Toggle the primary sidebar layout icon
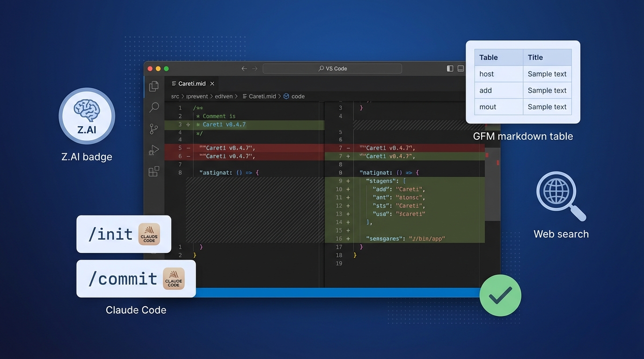The image size is (644, 359). 450,69
